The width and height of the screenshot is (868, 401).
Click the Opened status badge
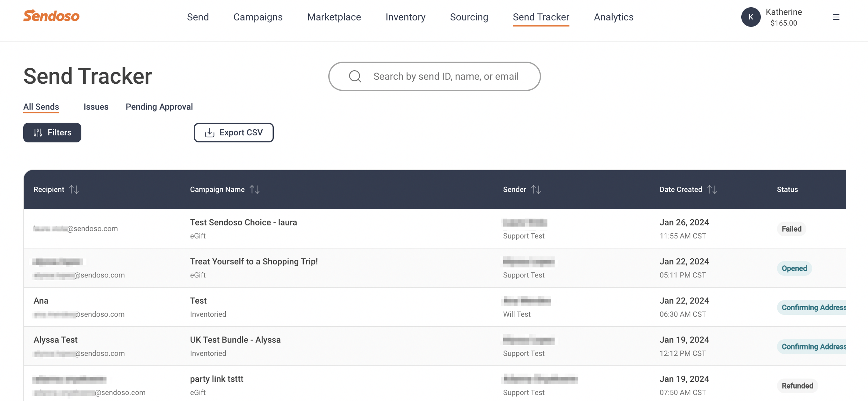click(794, 268)
